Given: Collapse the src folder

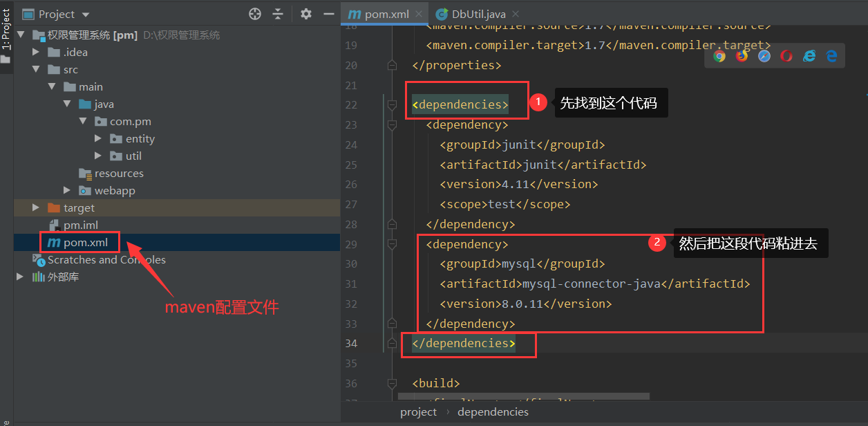Looking at the screenshot, I should [x=36, y=69].
